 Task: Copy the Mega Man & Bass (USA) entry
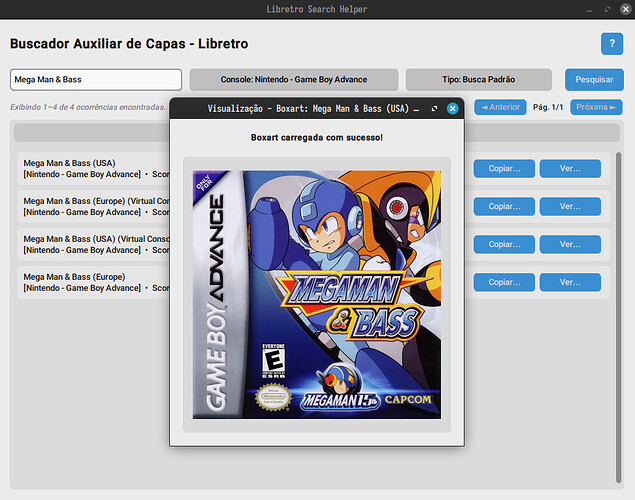point(504,168)
